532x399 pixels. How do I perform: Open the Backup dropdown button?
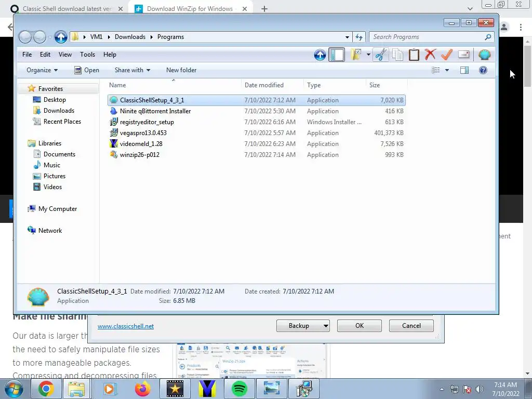point(303,326)
